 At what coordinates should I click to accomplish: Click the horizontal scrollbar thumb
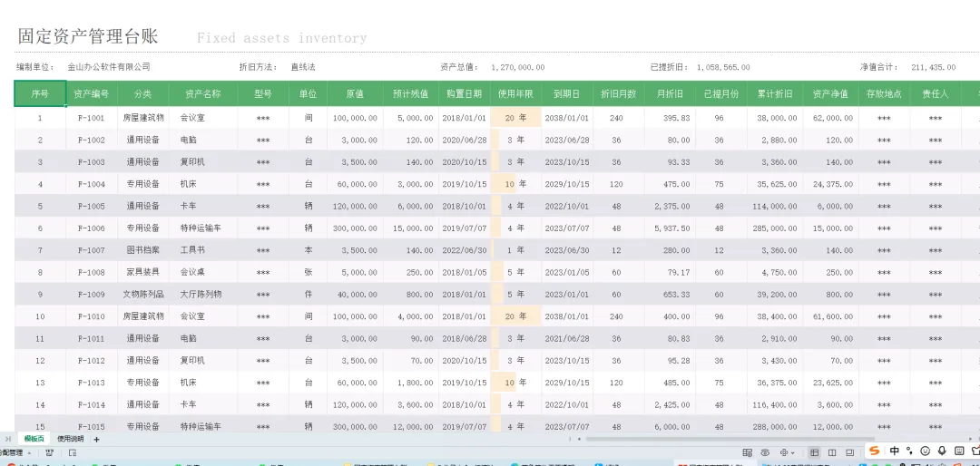point(730,439)
